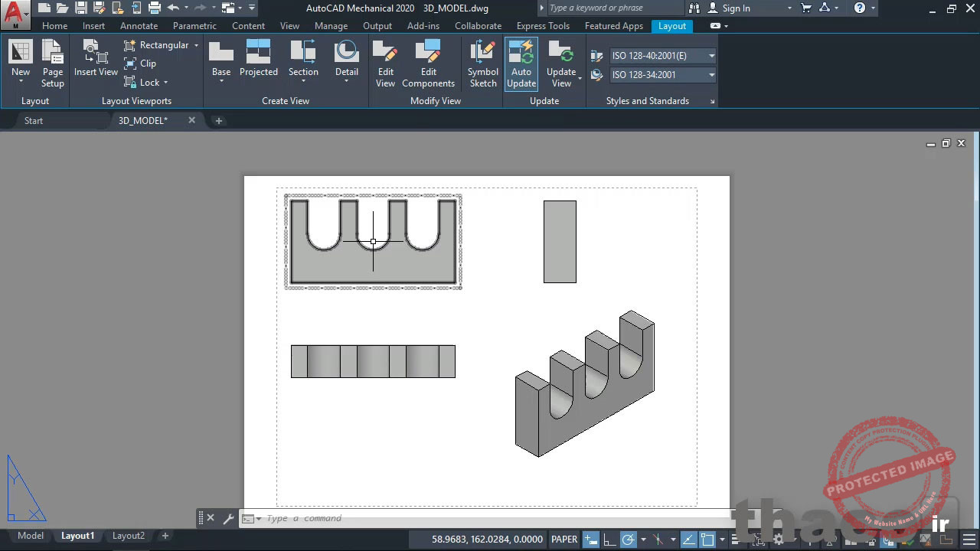The width and height of the screenshot is (980, 551).
Task: Open a new drawing tab with plus button
Action: (218, 121)
